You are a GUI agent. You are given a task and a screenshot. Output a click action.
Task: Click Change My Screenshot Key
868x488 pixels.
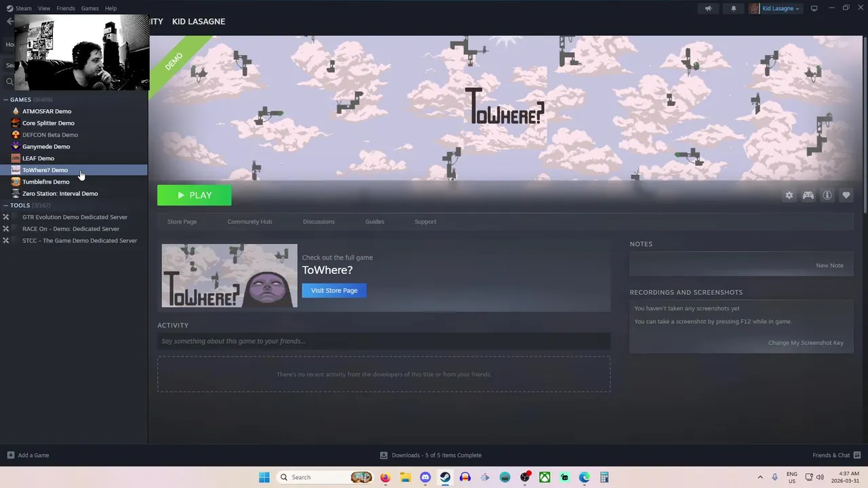(806, 343)
